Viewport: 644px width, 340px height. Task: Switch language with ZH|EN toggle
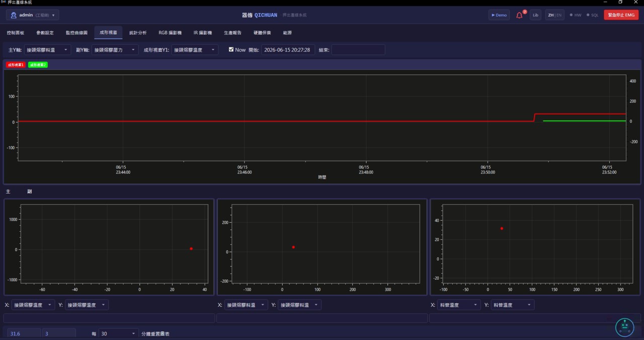tap(554, 15)
